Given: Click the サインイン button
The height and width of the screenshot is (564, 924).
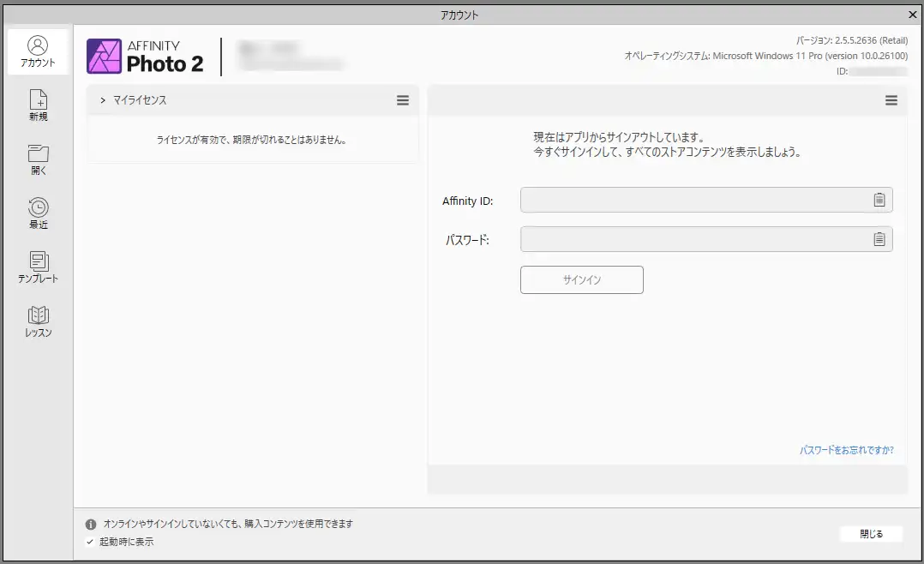Looking at the screenshot, I should 582,280.
